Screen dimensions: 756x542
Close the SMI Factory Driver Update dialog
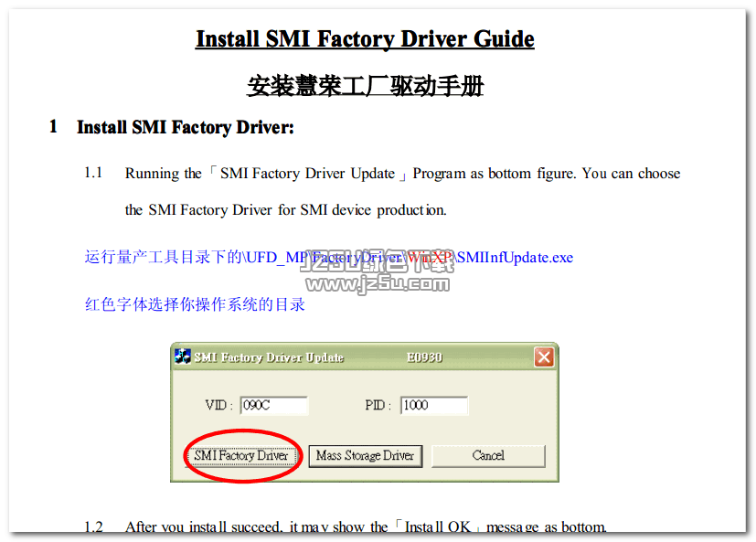(544, 357)
